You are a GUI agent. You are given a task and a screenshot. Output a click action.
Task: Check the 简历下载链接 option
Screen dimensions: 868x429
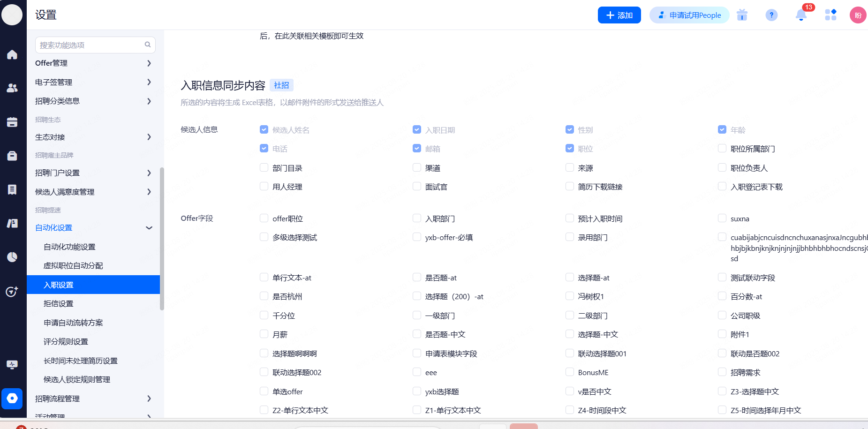570,187
